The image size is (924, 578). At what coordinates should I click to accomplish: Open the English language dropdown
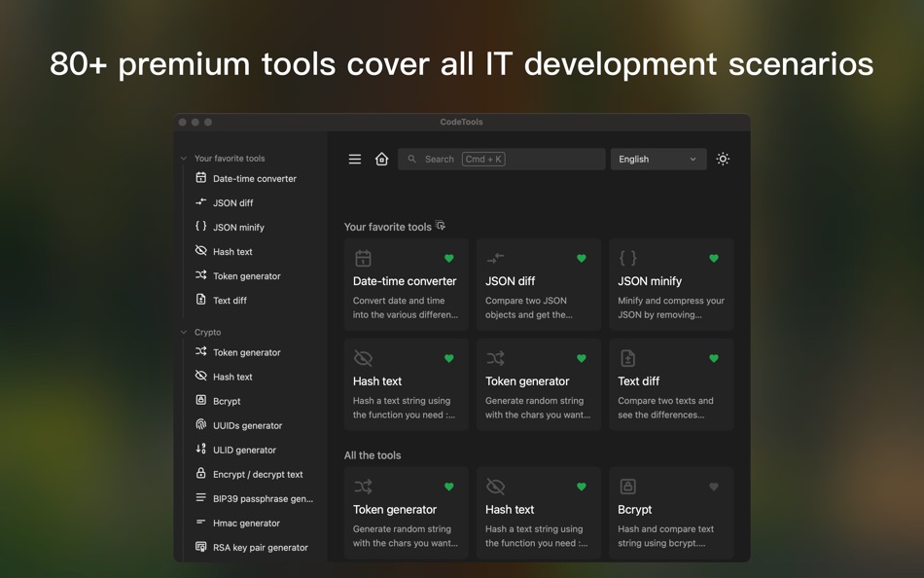657,160
